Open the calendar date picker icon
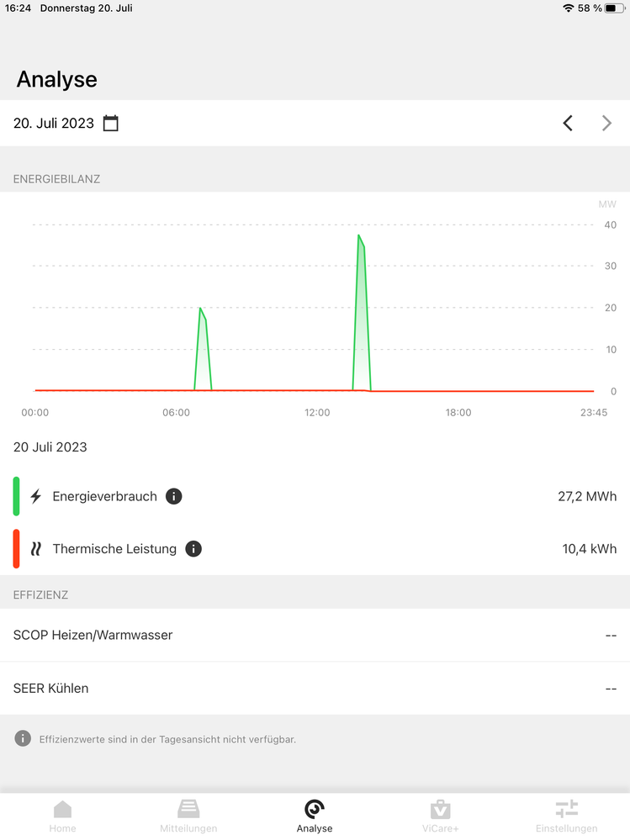This screenshot has width=630, height=840. [x=111, y=124]
